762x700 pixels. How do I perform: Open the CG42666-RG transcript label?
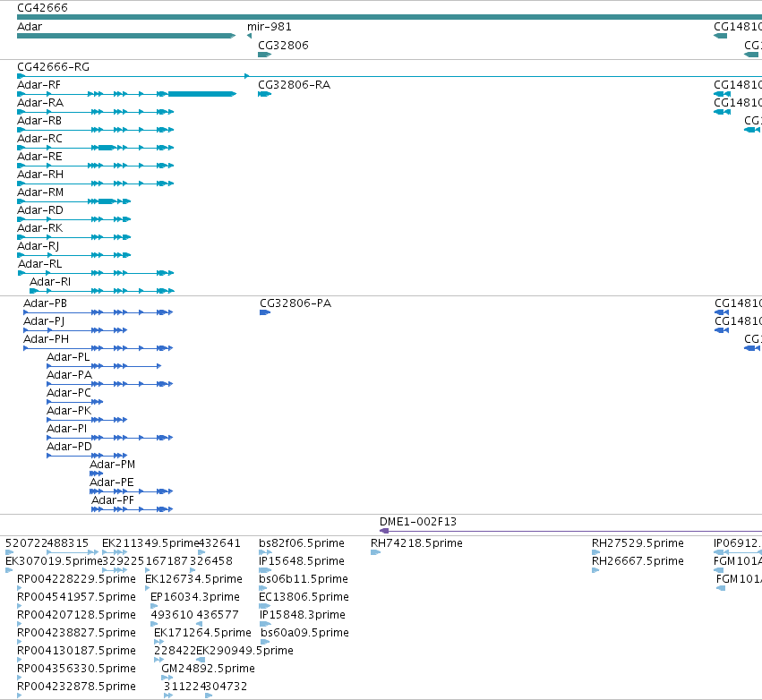[x=54, y=67]
